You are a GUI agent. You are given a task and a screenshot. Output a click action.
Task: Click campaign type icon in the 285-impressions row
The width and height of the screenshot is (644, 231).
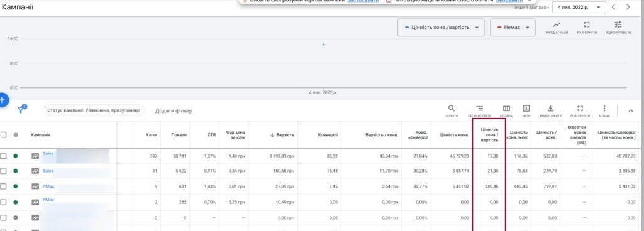tap(35, 202)
